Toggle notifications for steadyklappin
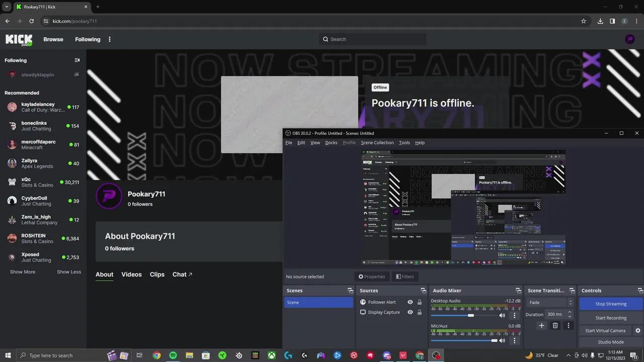The height and width of the screenshot is (362, 644). point(76,74)
